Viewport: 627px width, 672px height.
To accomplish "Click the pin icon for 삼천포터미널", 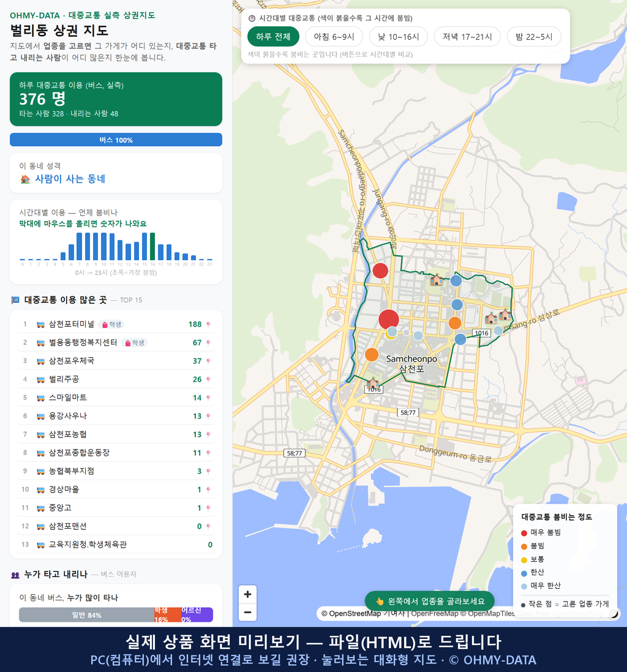I will coord(208,324).
